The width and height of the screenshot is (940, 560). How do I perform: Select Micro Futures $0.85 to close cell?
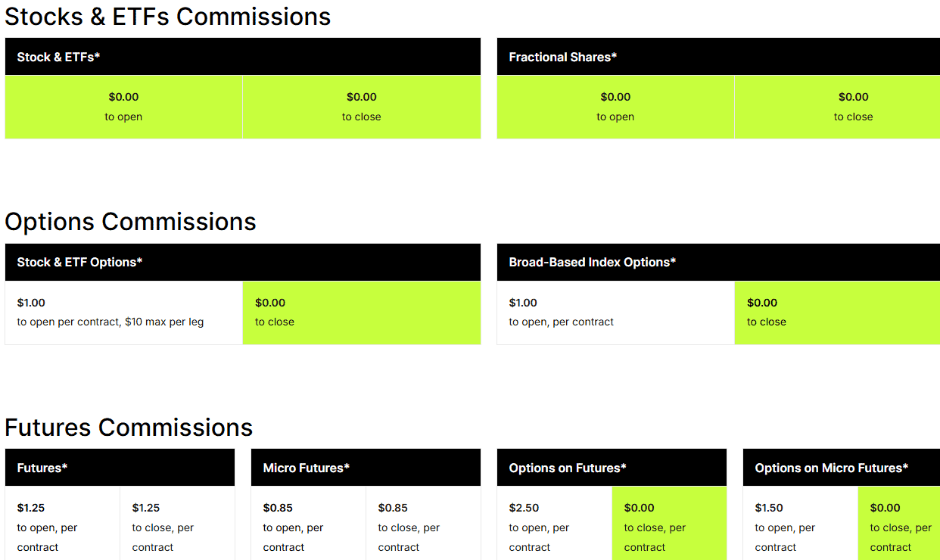(x=423, y=527)
